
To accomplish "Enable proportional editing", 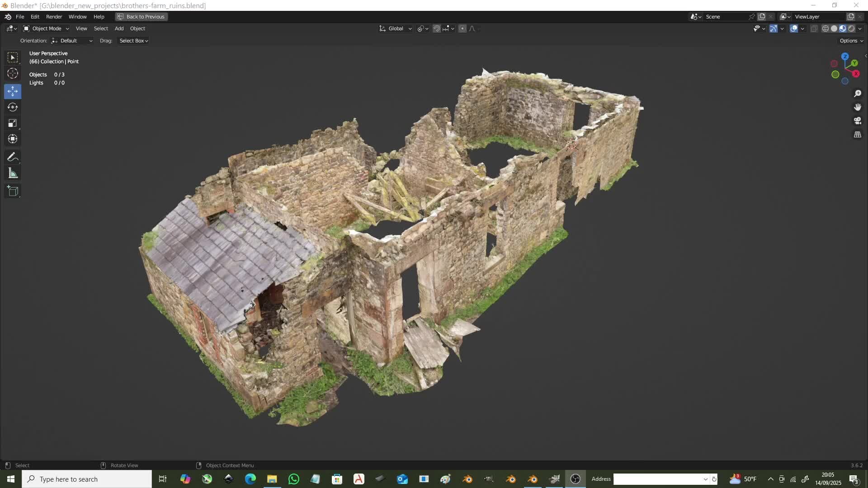I will coord(462,28).
